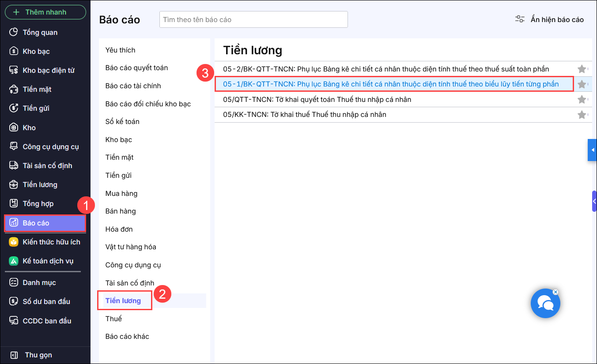Toggle favorite star for 05/QTT-TNCN report
The height and width of the screenshot is (364, 597).
(582, 99)
